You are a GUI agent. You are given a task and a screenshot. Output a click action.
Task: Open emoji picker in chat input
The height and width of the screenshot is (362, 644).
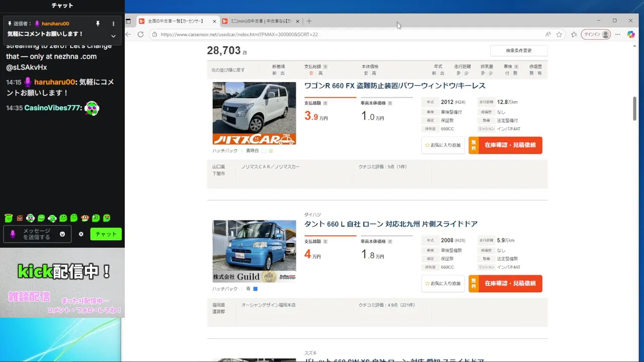pos(62,234)
